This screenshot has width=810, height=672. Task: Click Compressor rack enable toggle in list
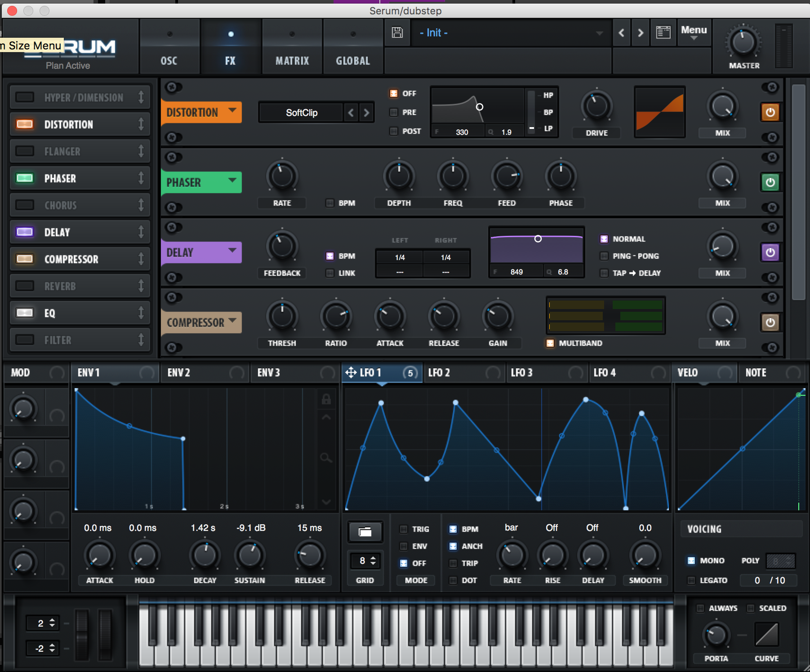pyautogui.click(x=25, y=259)
